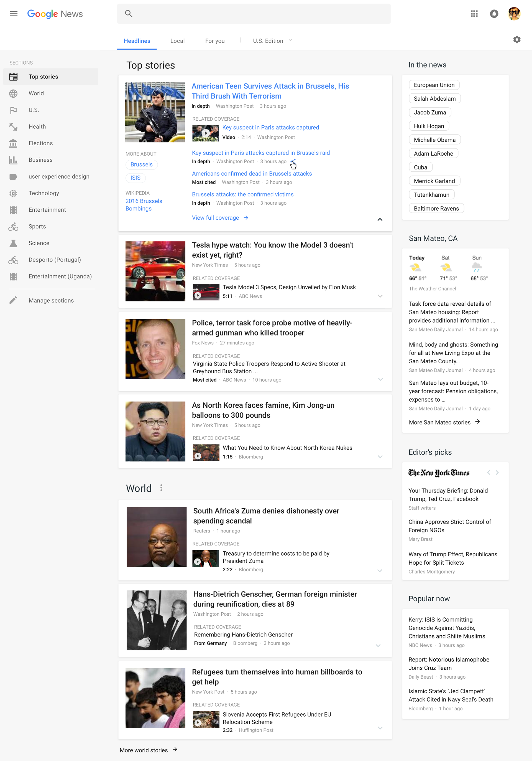This screenshot has width=532, height=761.
Task: Click the Desporto (Portugal) bicycle icon
Action: [13, 260]
